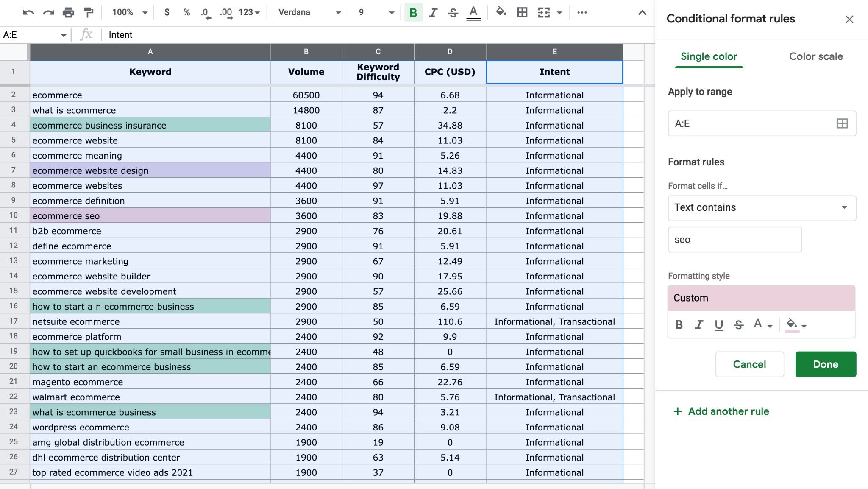Open the More toolbar options ellipsis

(x=582, y=12)
